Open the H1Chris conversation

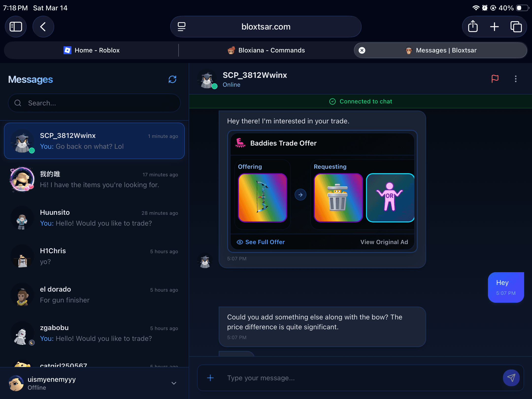tap(94, 256)
